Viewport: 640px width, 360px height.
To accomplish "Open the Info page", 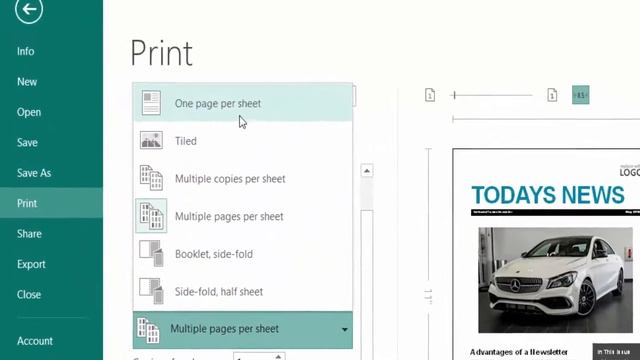I will point(26,51).
